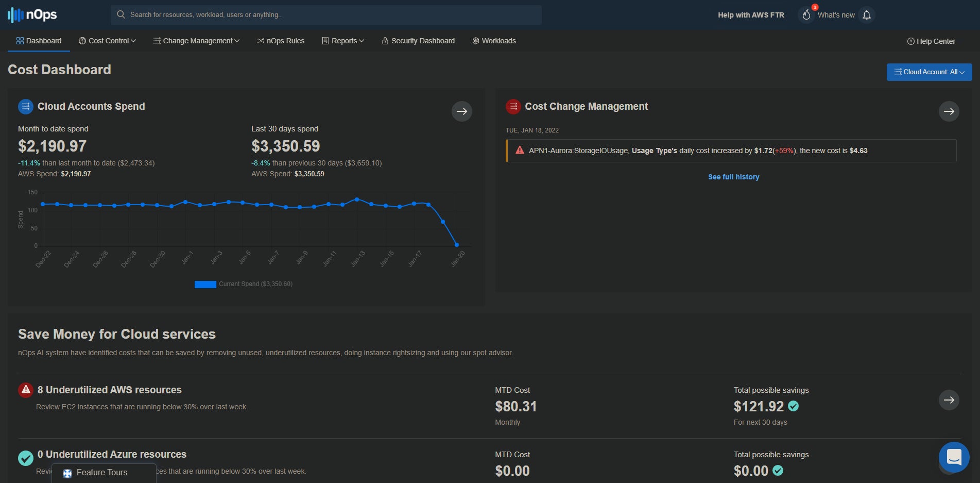Click the month to date spend $2,190.97
The width and height of the screenshot is (980, 483).
point(53,146)
